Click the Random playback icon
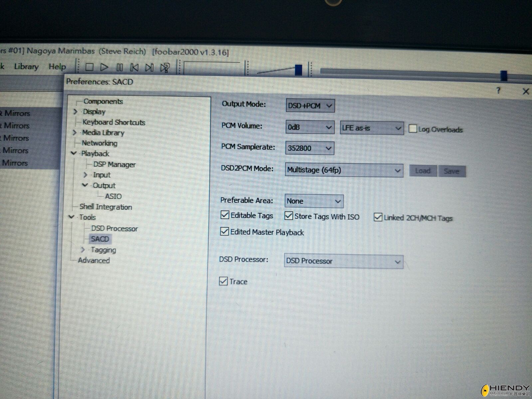532x399 pixels. pyautogui.click(x=165, y=68)
